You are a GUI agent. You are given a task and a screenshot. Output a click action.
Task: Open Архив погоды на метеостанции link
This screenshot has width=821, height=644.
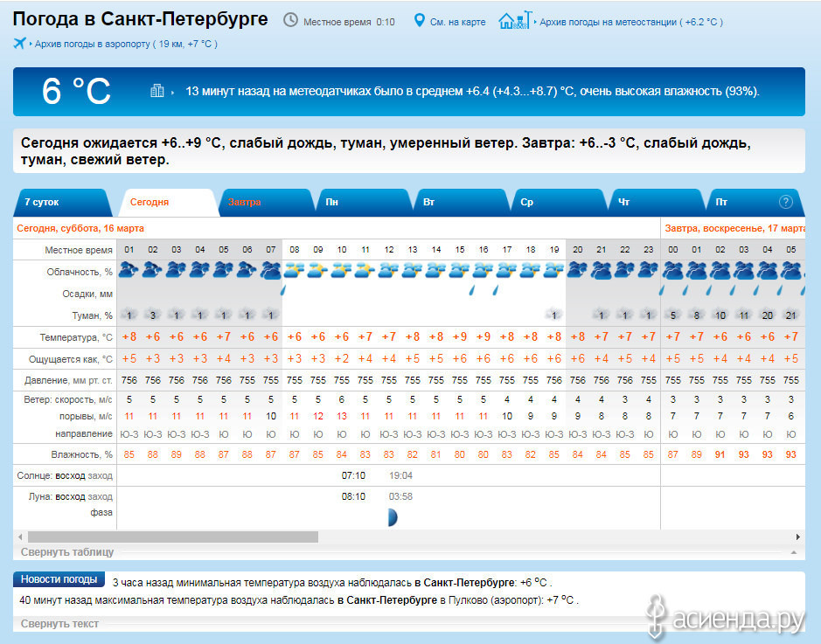tap(631, 22)
